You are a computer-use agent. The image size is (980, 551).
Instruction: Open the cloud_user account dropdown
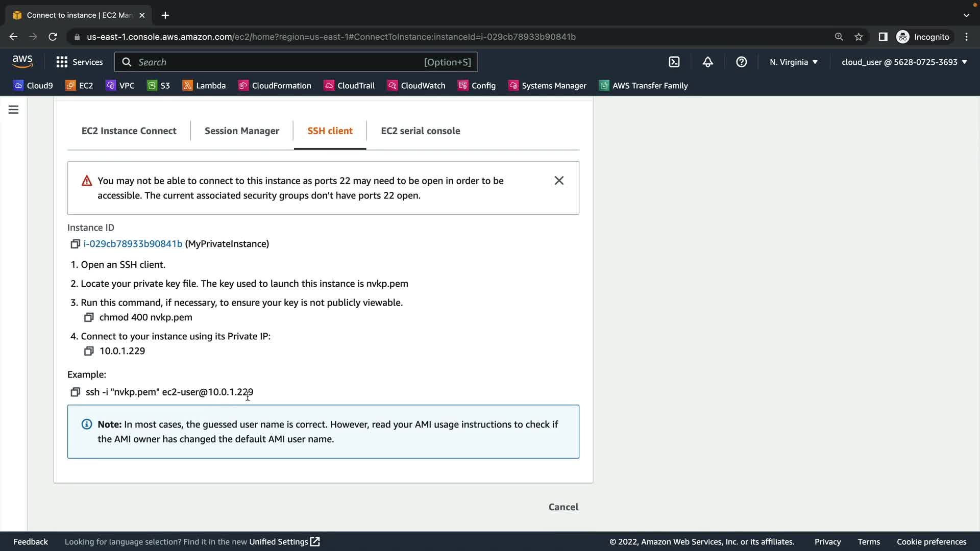tap(904, 62)
